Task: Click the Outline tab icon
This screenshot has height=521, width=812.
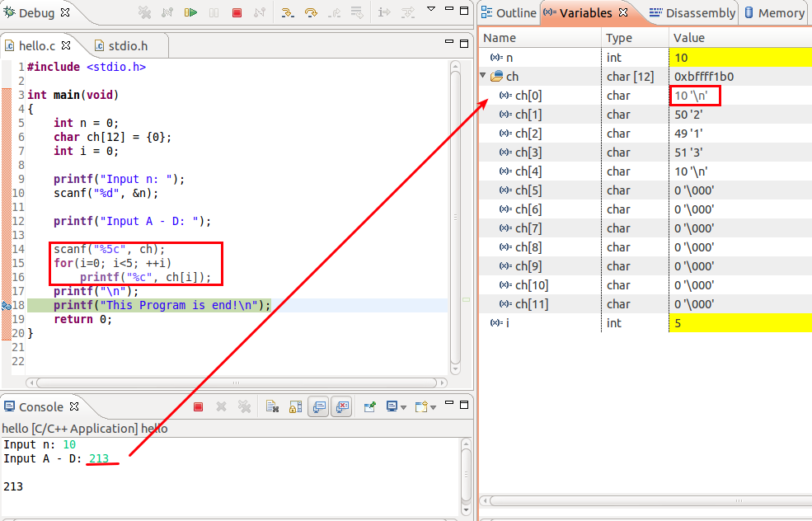Action: coord(486,13)
